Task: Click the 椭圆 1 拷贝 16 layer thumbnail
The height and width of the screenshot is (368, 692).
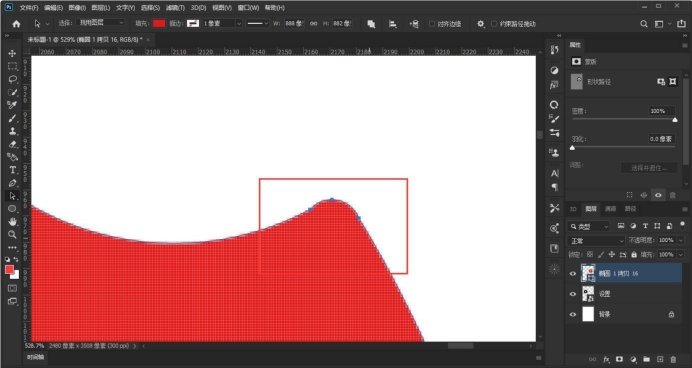Action: click(x=588, y=273)
